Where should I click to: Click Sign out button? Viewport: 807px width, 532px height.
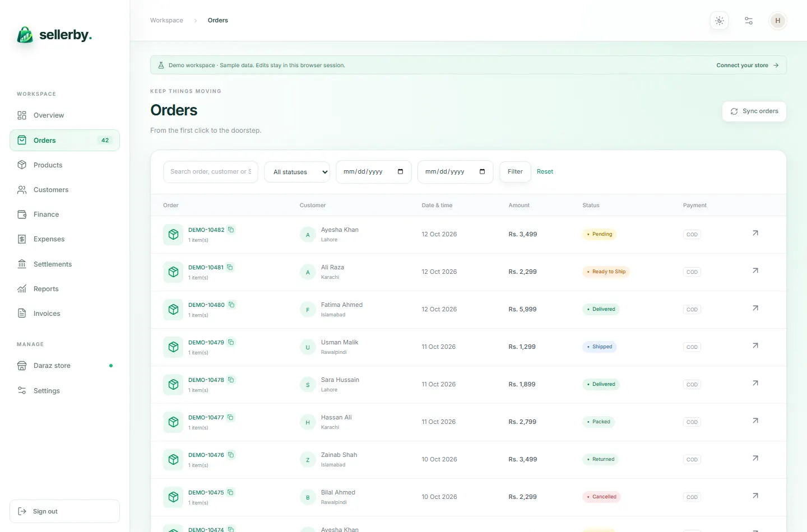tap(64, 511)
